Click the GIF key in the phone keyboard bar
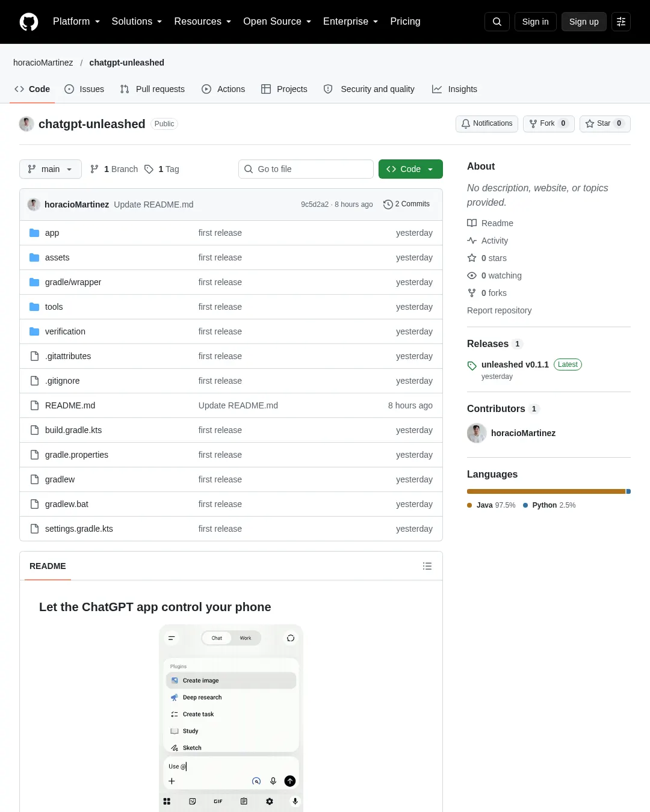Viewport: 650px width, 812px height. [x=218, y=801]
